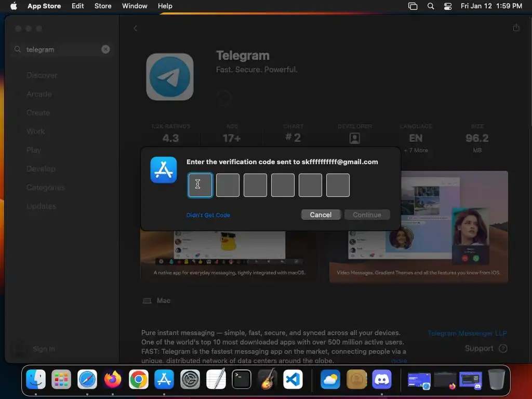The width and height of the screenshot is (532, 399).
Task: Open the Help menu
Action: click(165, 6)
